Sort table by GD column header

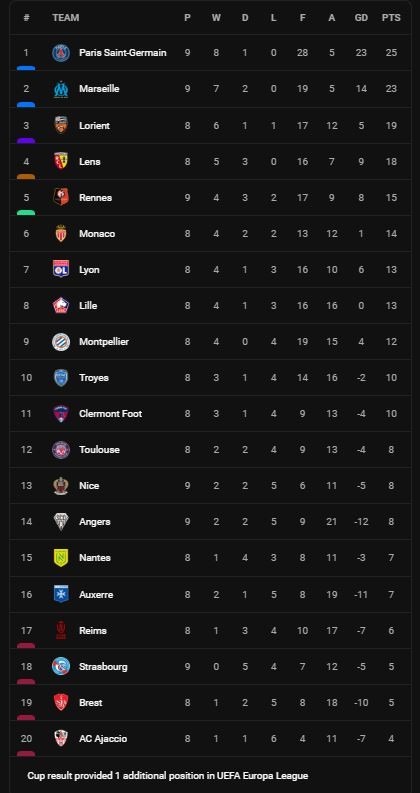361,18
